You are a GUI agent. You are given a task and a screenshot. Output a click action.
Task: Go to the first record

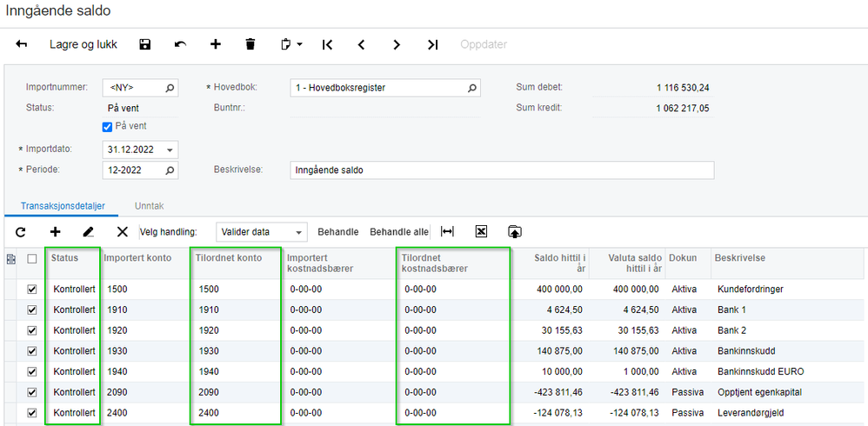click(327, 45)
